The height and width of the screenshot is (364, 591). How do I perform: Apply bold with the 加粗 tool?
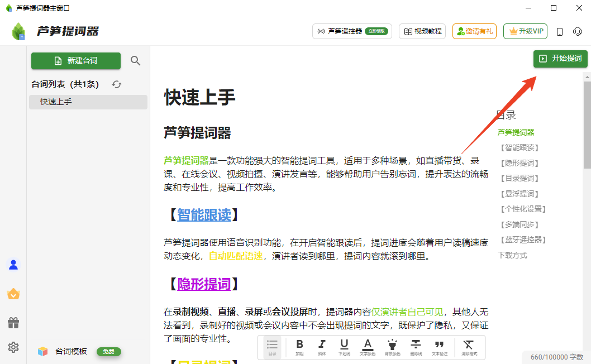(x=299, y=347)
